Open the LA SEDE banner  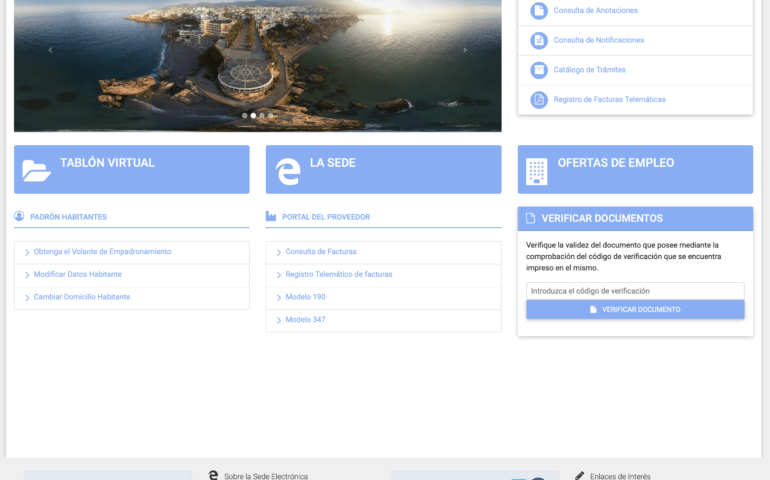(x=384, y=169)
